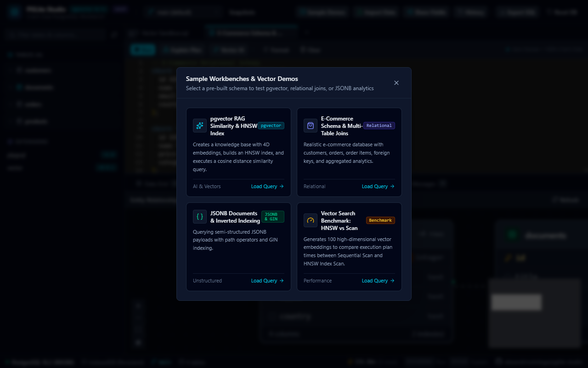The width and height of the screenshot is (588, 368).
Task: Click the sparkle icon on the pgvector RAG card
Action: click(x=200, y=126)
